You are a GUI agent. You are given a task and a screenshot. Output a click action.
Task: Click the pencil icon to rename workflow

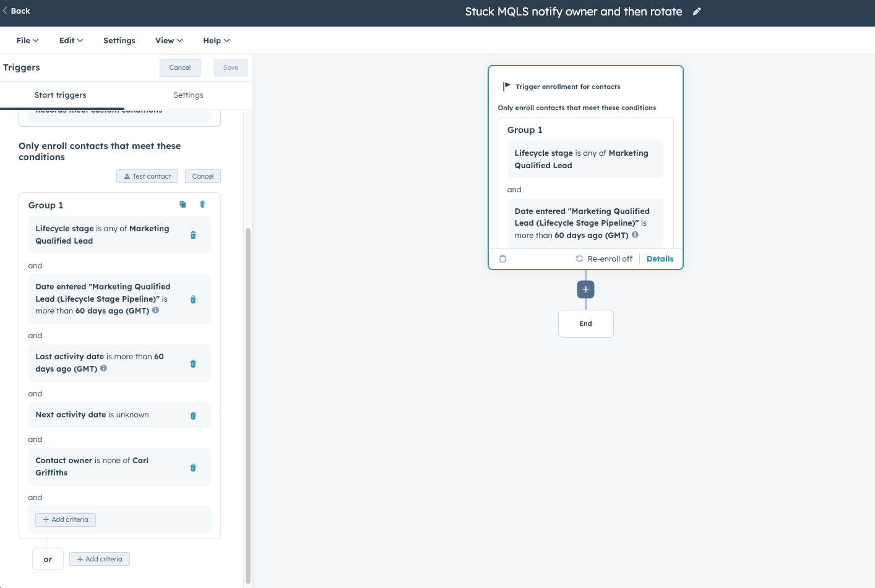point(696,12)
